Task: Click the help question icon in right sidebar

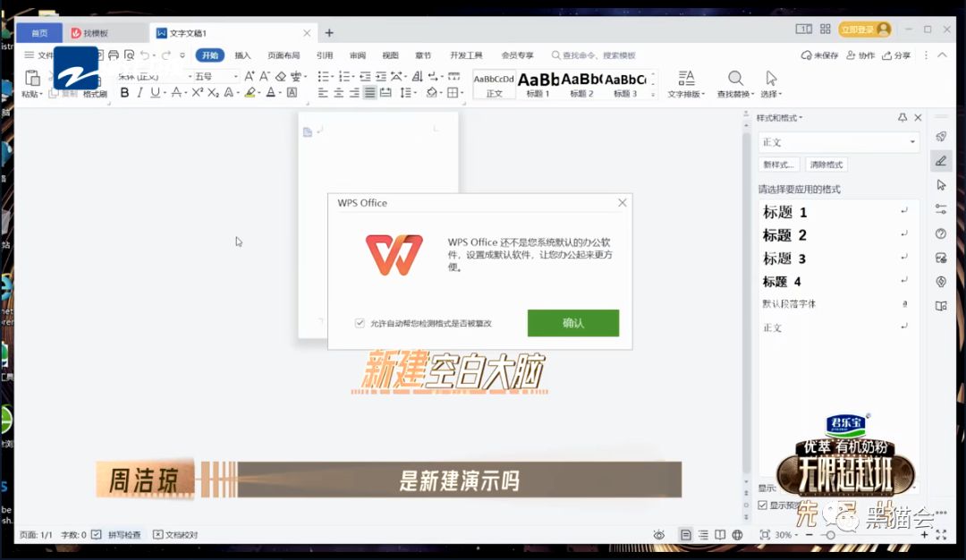Action: 941,233
